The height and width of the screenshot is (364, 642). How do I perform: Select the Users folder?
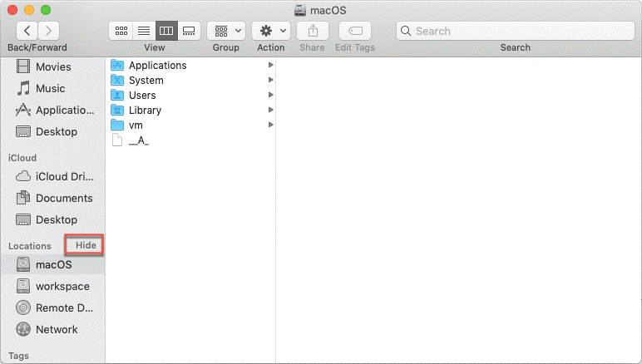click(x=190, y=96)
